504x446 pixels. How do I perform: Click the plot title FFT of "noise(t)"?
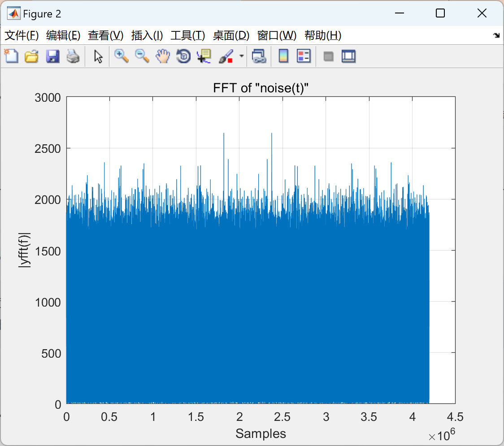261,88
